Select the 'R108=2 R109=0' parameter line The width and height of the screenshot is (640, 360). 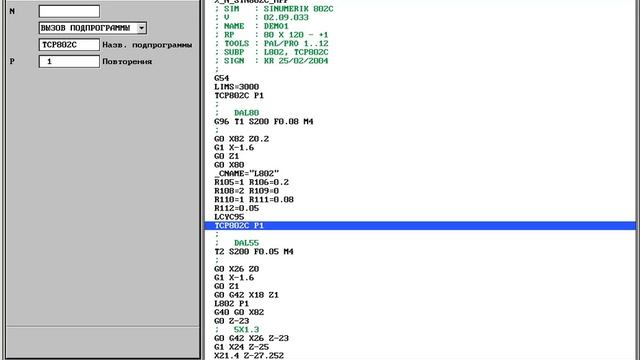(x=247, y=191)
